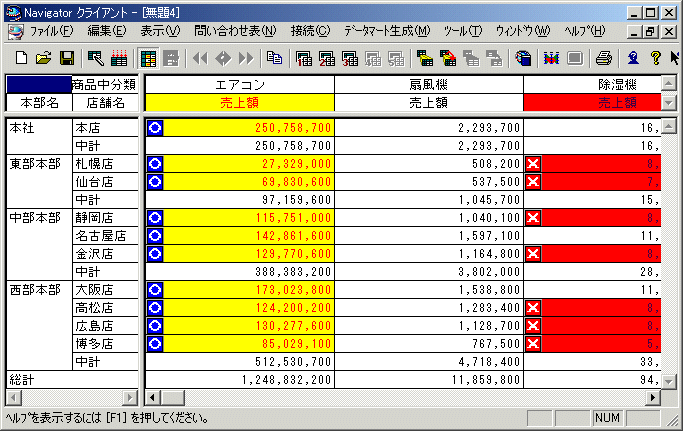Image resolution: width=683 pixels, height=431 pixels.
Task: Select the grayed table layout icon numbered 5
Action: click(396, 58)
